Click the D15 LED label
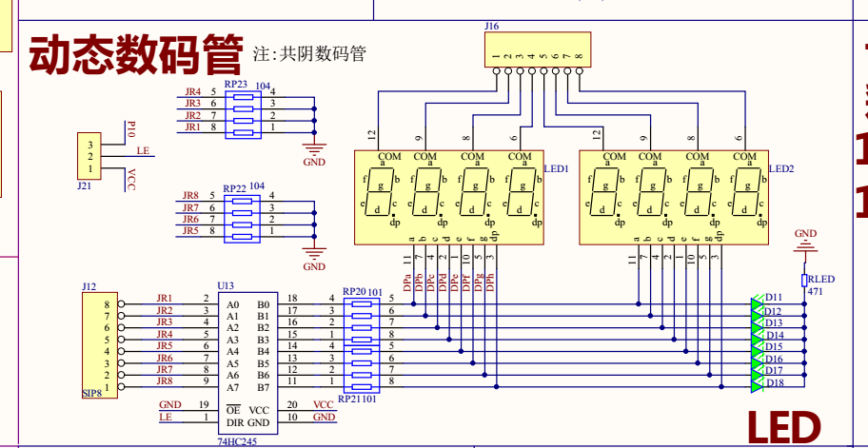 (x=775, y=347)
